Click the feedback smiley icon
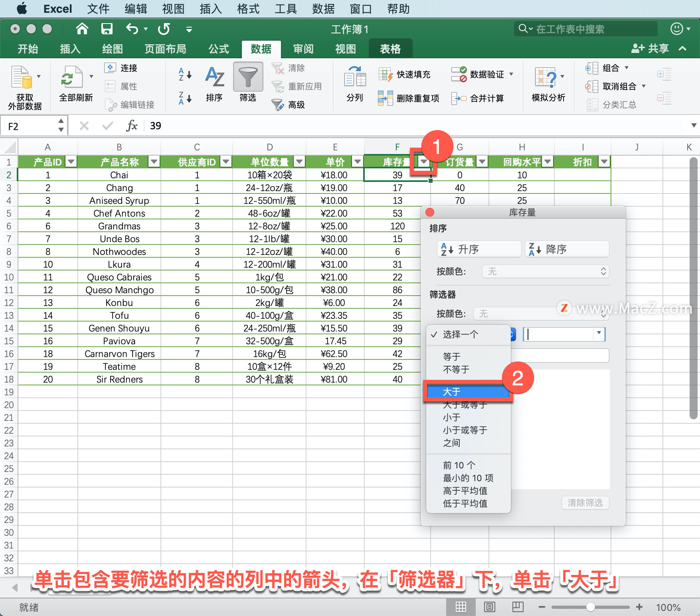The height and width of the screenshot is (616, 700). click(x=676, y=29)
